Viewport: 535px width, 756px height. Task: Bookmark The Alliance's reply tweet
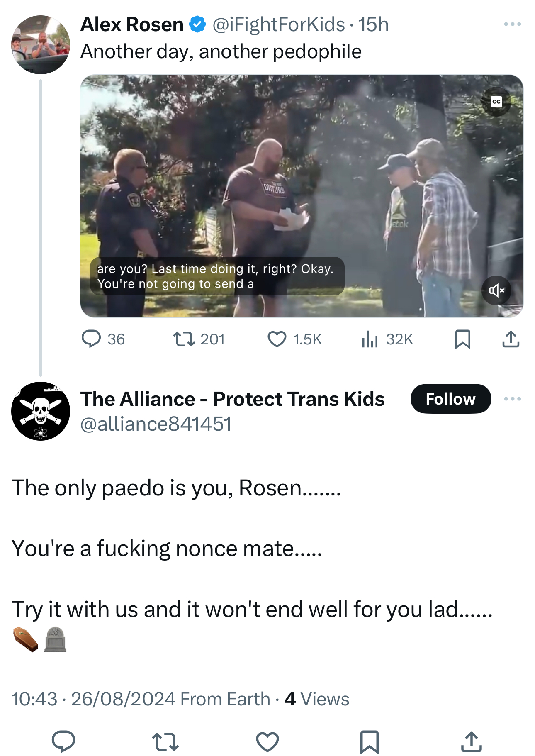point(370,741)
